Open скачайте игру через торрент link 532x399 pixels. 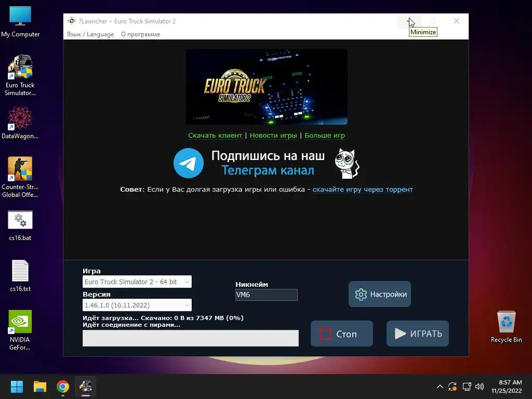363,190
